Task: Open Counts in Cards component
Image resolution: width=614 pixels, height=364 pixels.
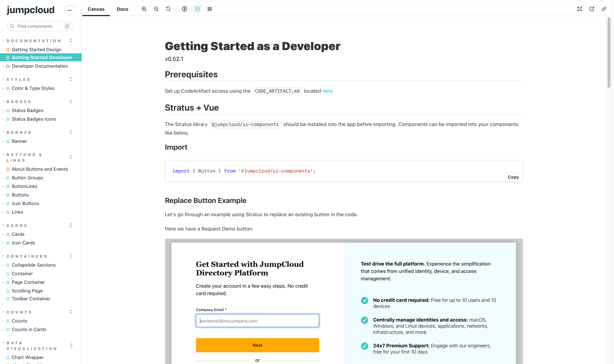Action: [29, 330]
